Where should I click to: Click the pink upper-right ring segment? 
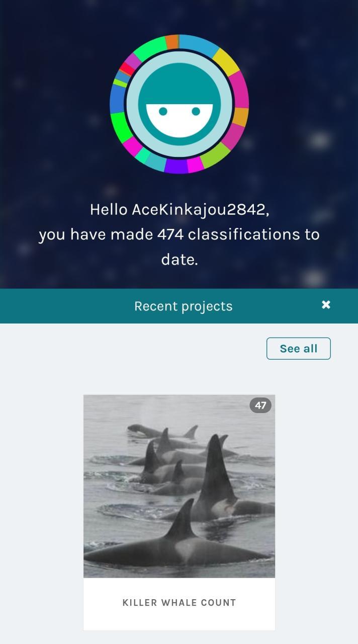pyautogui.click(x=240, y=90)
